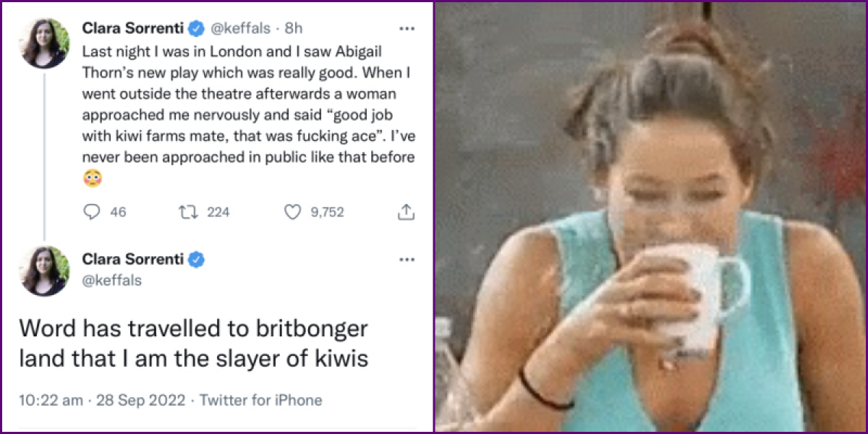
Task: Click the 8h timestamp
Action: coord(294,29)
